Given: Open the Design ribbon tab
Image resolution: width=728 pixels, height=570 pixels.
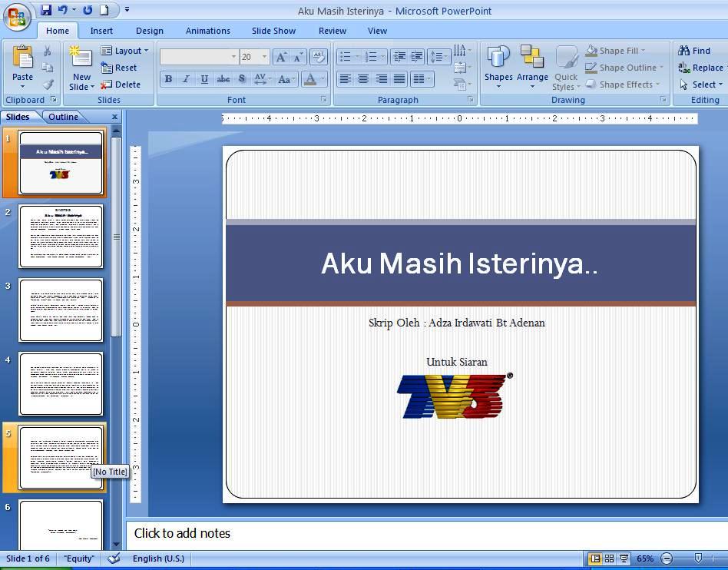Looking at the screenshot, I should 150,31.
